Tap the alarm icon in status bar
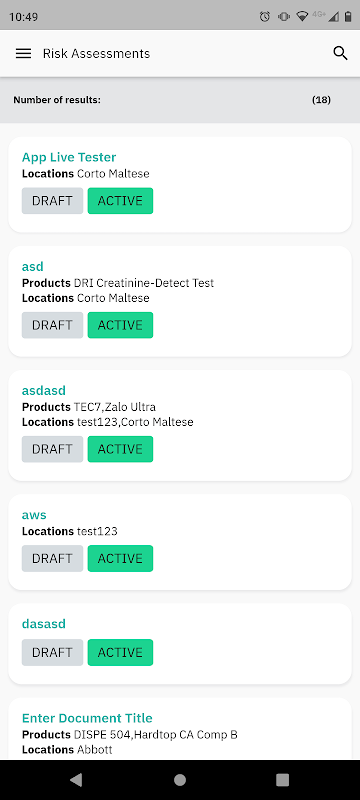 tap(265, 17)
